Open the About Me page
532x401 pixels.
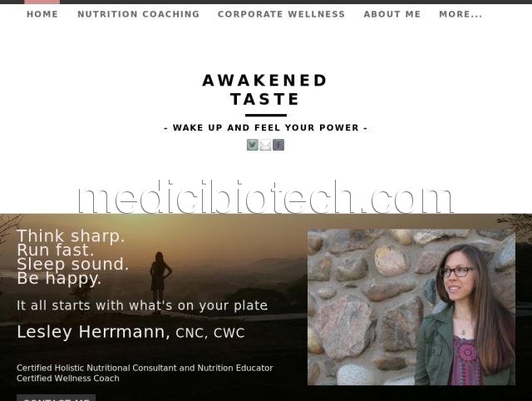tap(392, 14)
